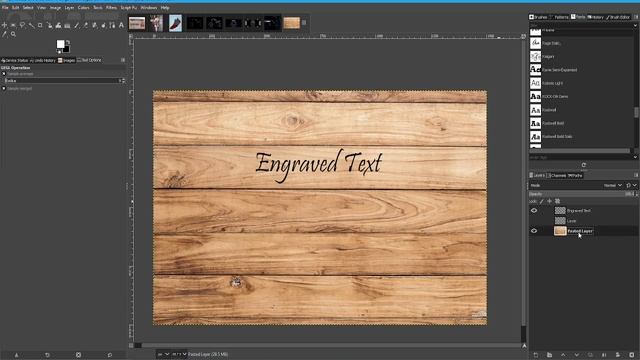Open layer Mode dropdown (Normal)

[x=613, y=185]
